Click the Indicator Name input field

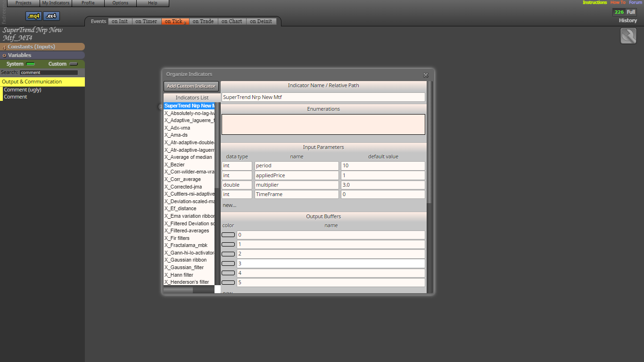323,97
